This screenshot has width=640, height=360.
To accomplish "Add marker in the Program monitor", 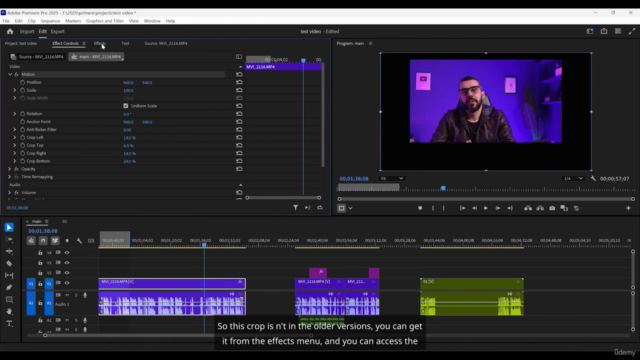I will (420, 208).
